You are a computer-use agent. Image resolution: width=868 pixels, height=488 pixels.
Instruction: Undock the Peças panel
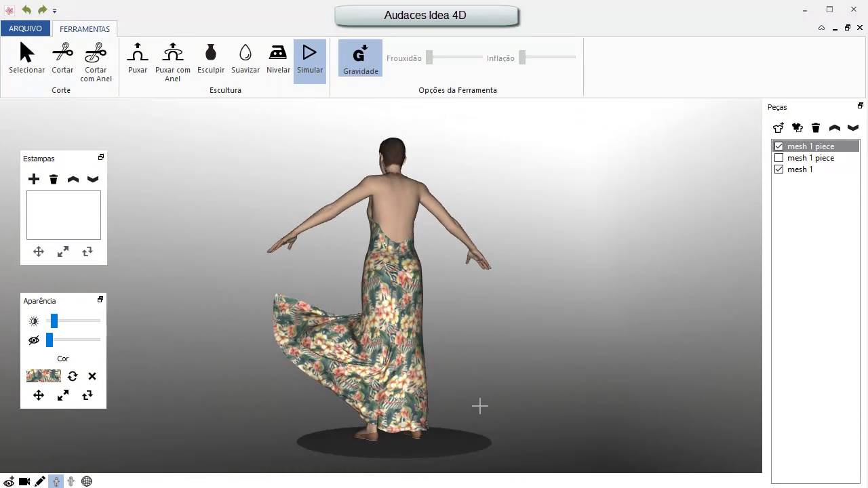pyautogui.click(x=861, y=106)
